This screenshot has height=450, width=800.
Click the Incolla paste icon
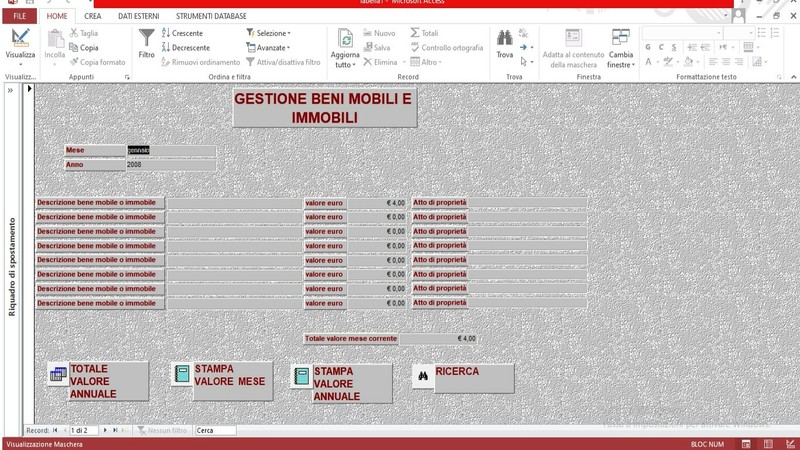[55, 39]
